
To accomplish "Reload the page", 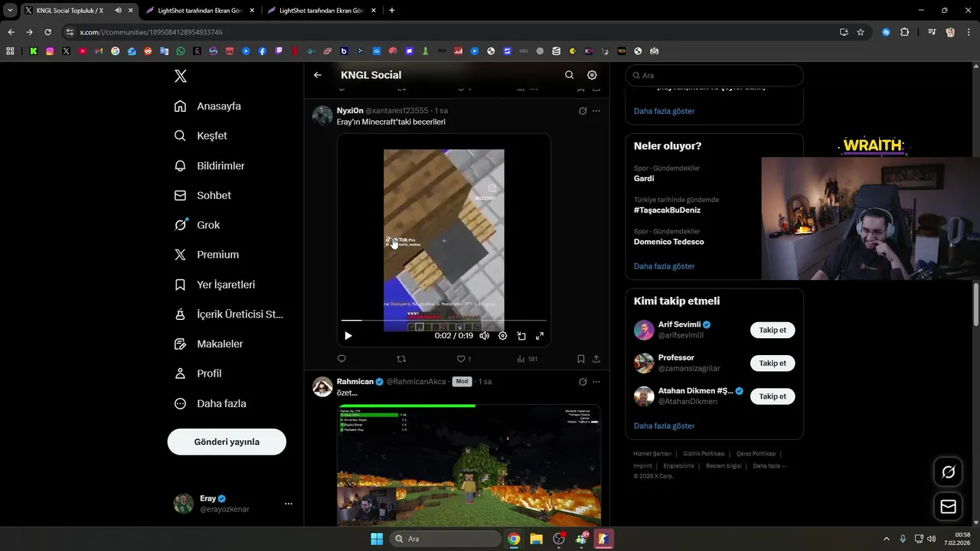I will click(47, 32).
